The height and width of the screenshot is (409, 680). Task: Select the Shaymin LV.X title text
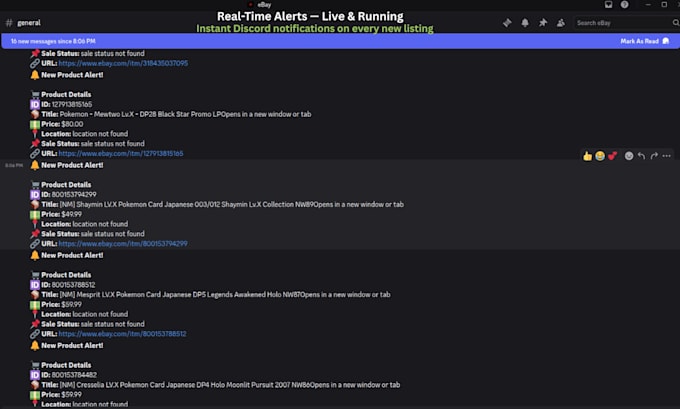point(222,205)
